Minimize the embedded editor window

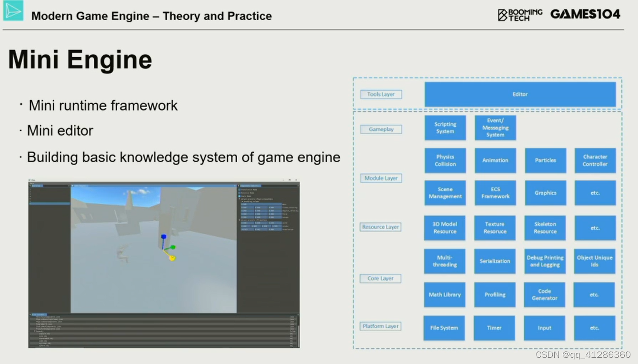[x=283, y=180]
